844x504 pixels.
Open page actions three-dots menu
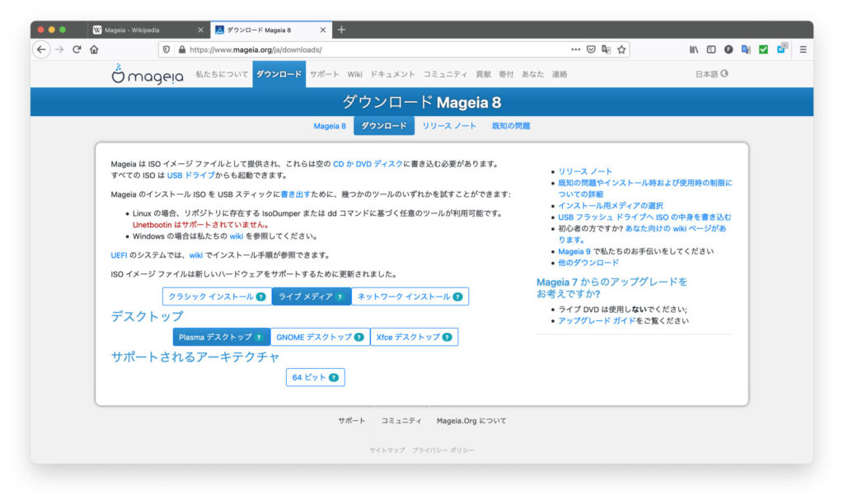point(575,49)
